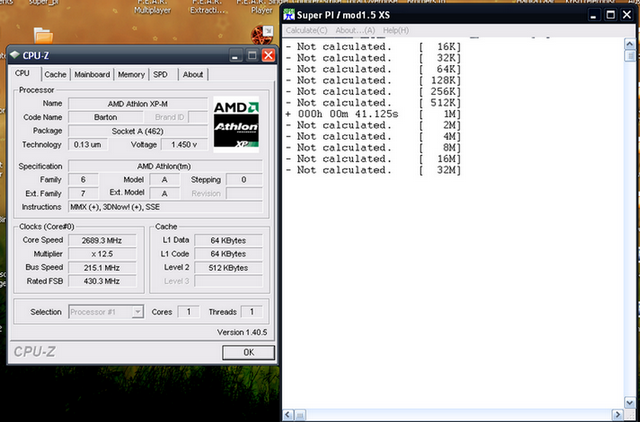Open the Mainboard tab in CPU-Z
Image resolution: width=640 pixels, height=422 pixels.
click(92, 74)
